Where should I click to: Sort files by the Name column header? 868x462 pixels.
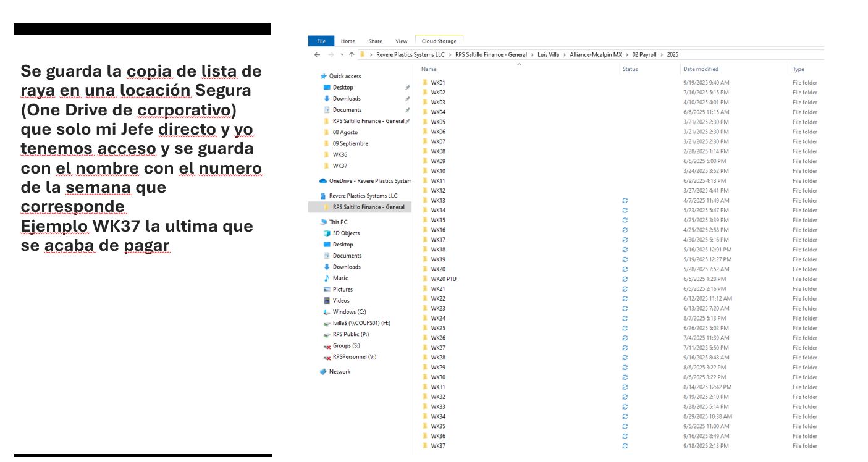pos(429,69)
